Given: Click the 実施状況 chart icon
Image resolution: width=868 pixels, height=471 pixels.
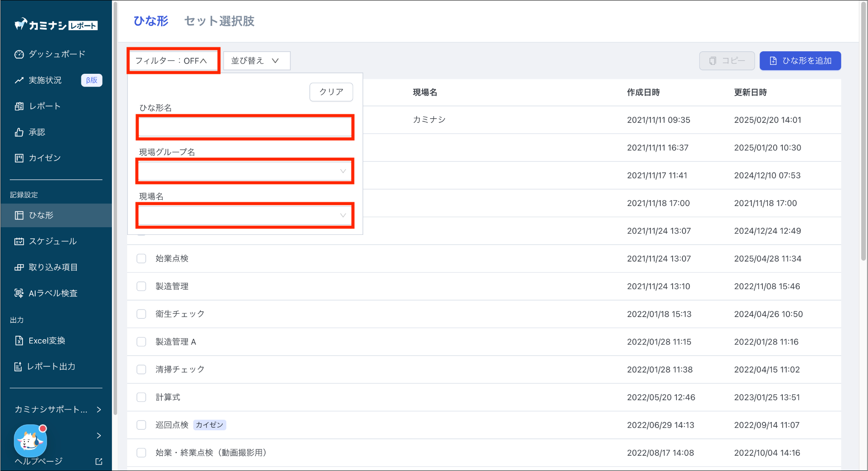Looking at the screenshot, I should (19, 80).
